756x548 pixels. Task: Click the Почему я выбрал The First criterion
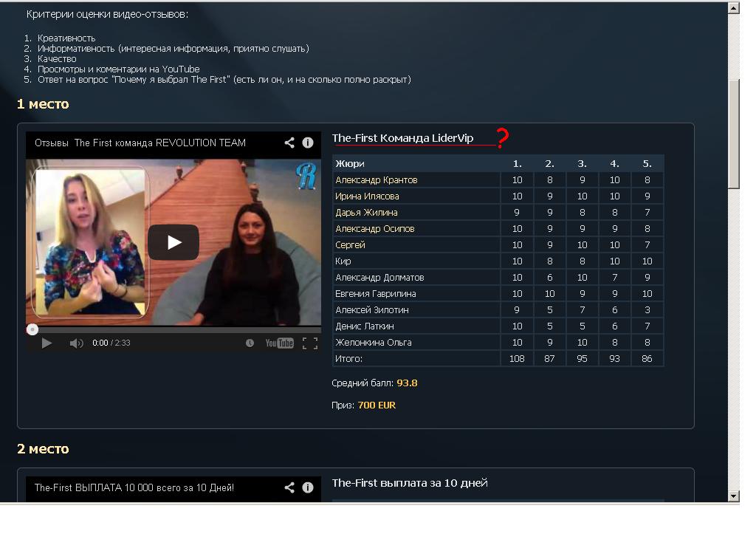click(224, 80)
